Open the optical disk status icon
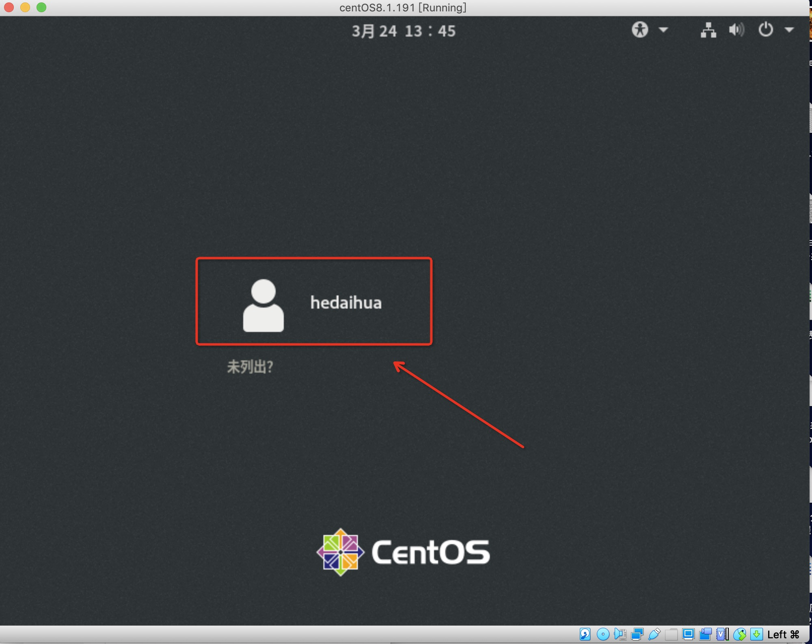 coord(603,634)
